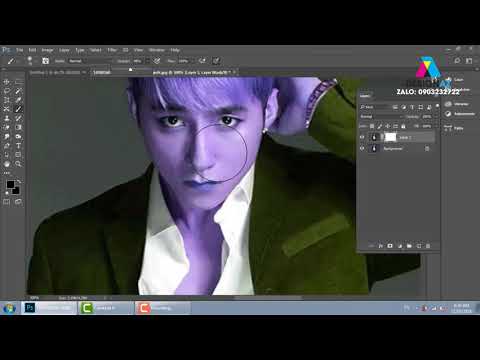Open the Edit Toolbar three-dots button

[x=7, y=173]
